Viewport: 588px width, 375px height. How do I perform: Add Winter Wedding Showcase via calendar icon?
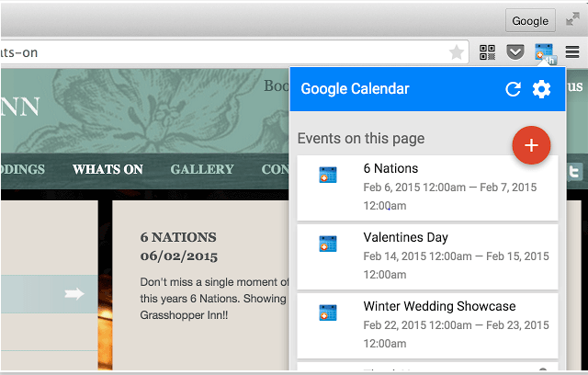(x=328, y=312)
